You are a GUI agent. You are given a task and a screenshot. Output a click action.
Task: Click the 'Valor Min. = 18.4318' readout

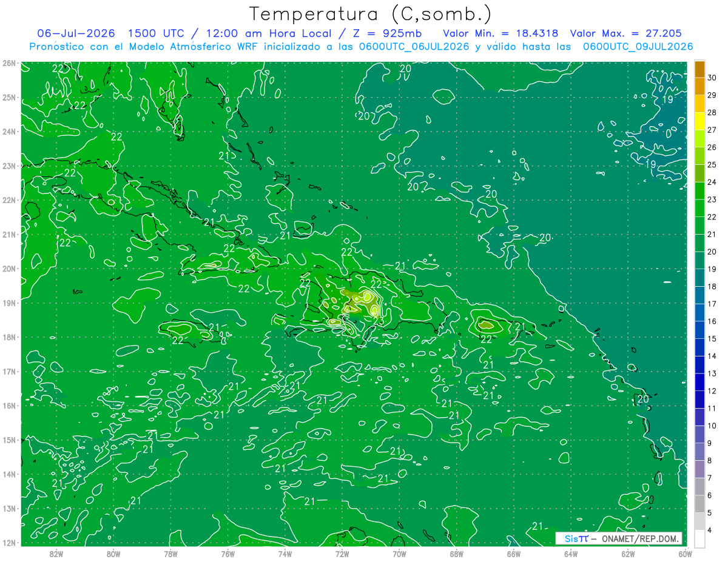(500, 33)
